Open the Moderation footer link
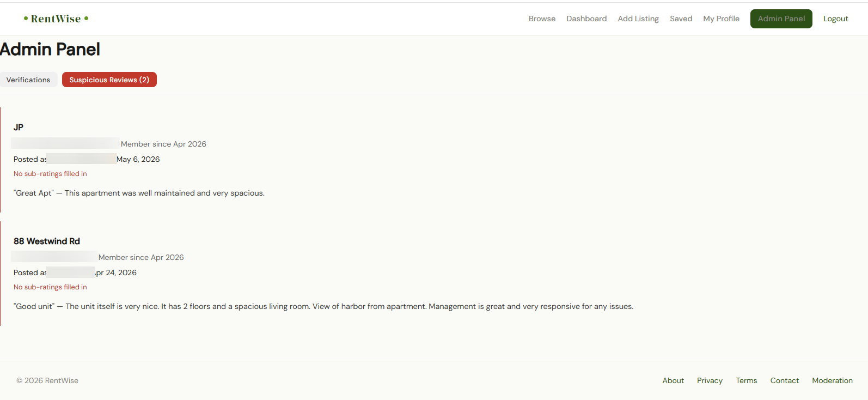Image resolution: width=868 pixels, height=400 pixels. [x=832, y=380]
